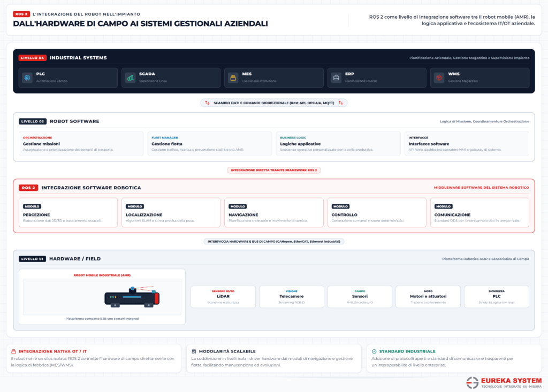Click the 'EUREKA SYSTEM' brand name

[511, 381]
